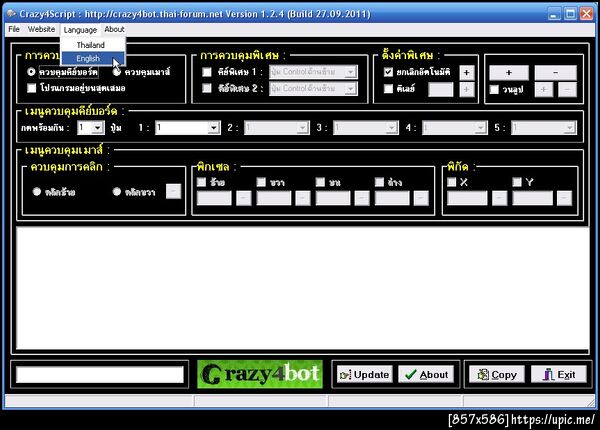600x430 pixels.
Task: Open the Website menu
Action: click(41, 29)
